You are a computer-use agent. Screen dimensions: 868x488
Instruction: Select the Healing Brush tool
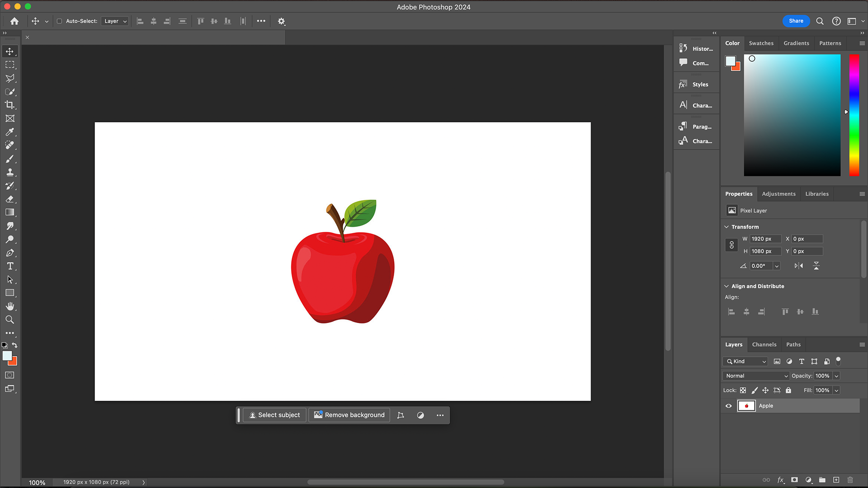tap(10, 145)
